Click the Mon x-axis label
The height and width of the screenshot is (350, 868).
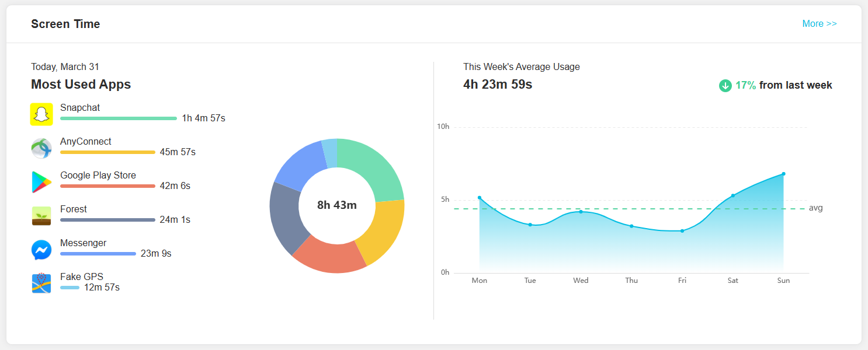(480, 281)
